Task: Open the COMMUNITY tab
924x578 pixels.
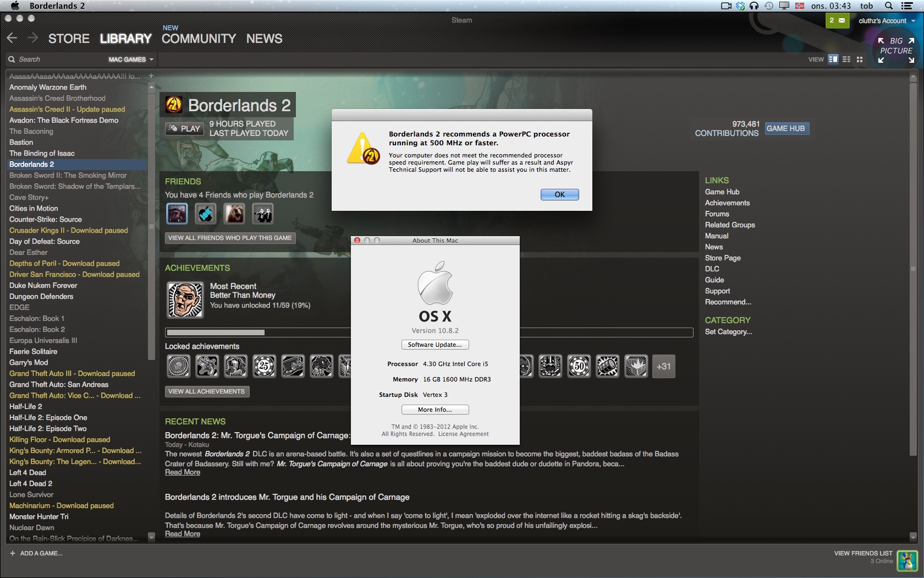Action: click(x=199, y=39)
